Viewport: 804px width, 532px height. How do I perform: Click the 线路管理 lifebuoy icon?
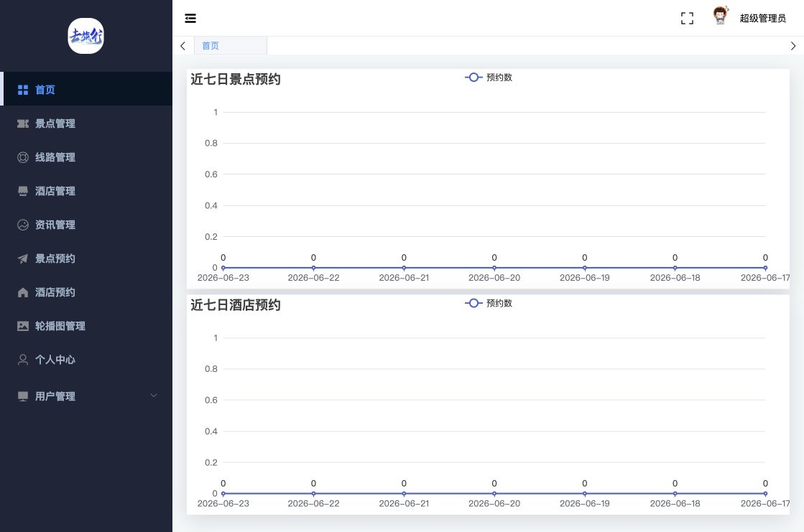23,157
